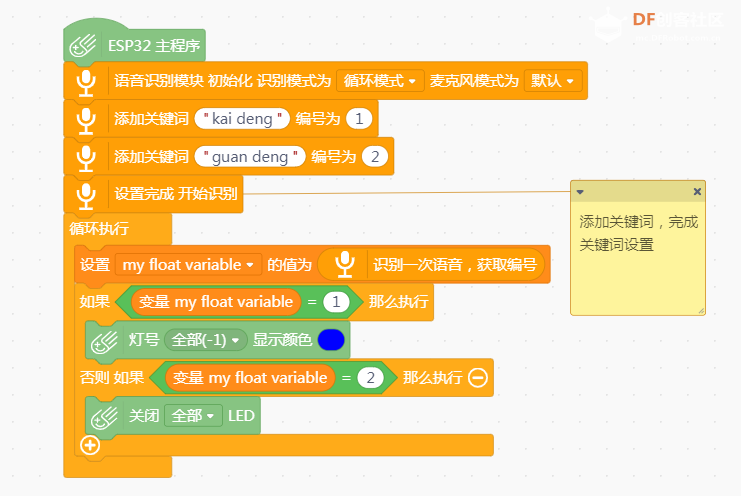The image size is (741, 496).
Task: Edit the "guan deng" keyword text field
Action: [x=250, y=156]
